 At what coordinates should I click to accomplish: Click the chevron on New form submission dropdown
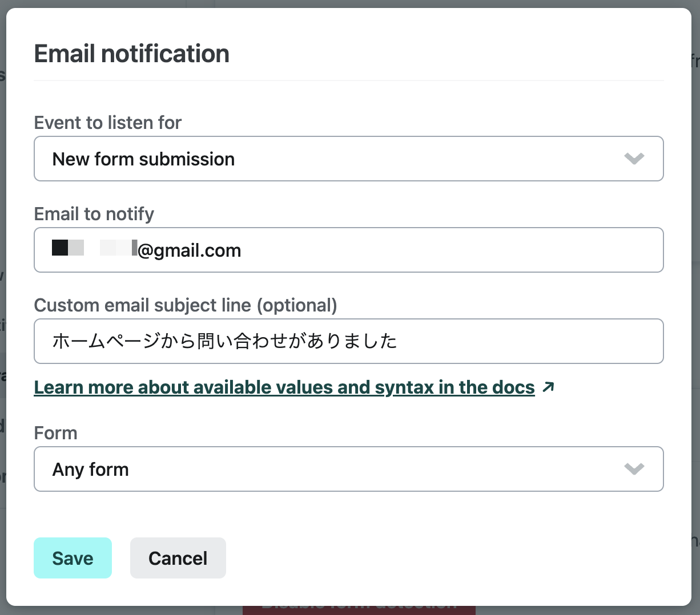pos(634,159)
